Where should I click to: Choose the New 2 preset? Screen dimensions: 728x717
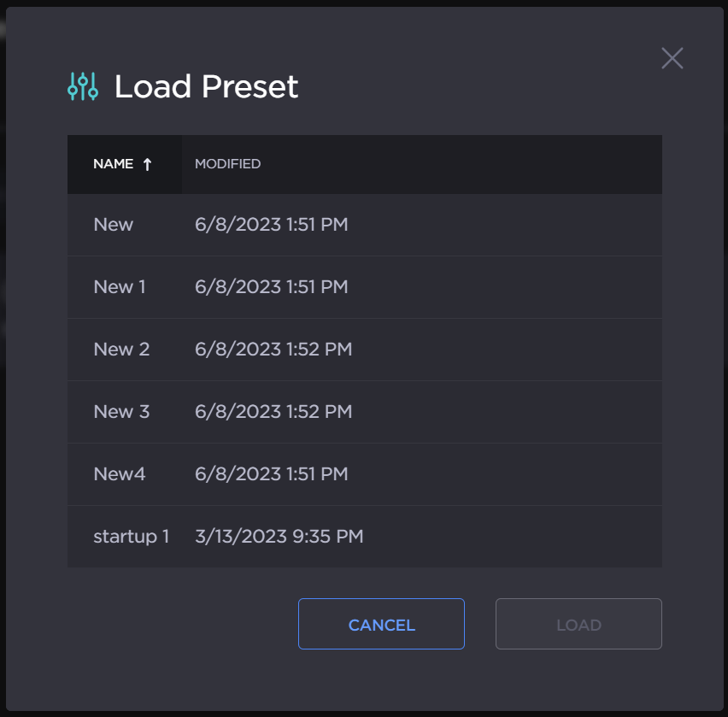tap(121, 350)
